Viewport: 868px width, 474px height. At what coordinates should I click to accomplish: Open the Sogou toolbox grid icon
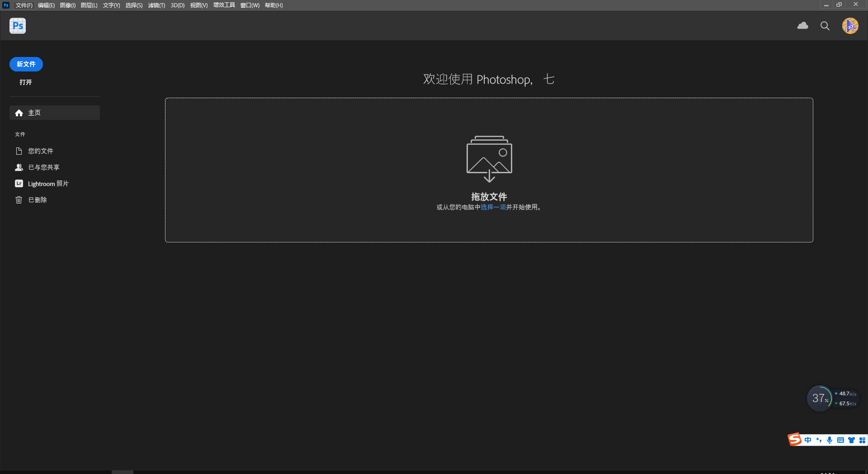coord(862,440)
